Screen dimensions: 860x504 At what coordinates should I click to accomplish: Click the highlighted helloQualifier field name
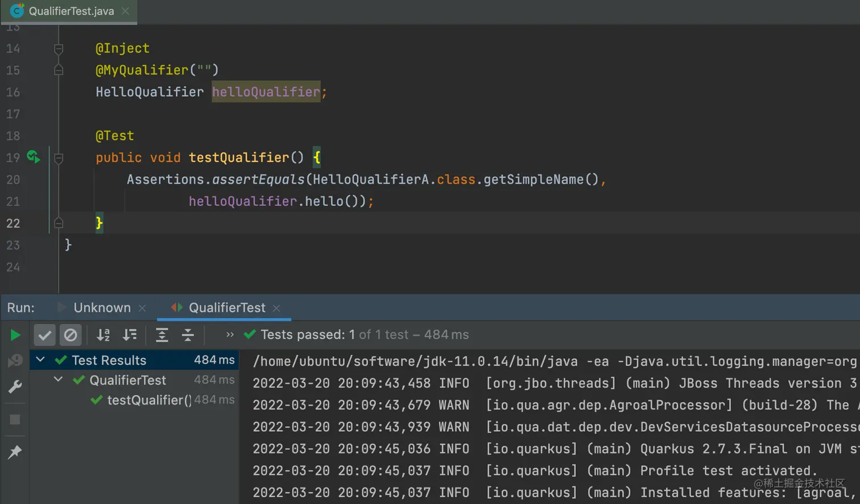266,92
